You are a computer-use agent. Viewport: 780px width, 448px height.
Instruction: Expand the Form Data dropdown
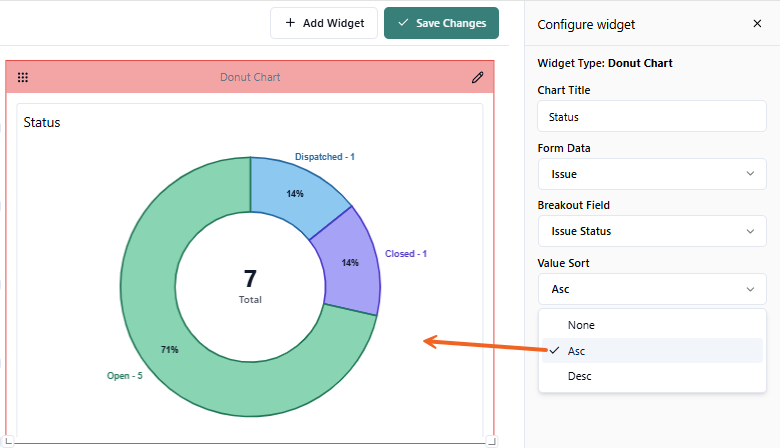651,174
